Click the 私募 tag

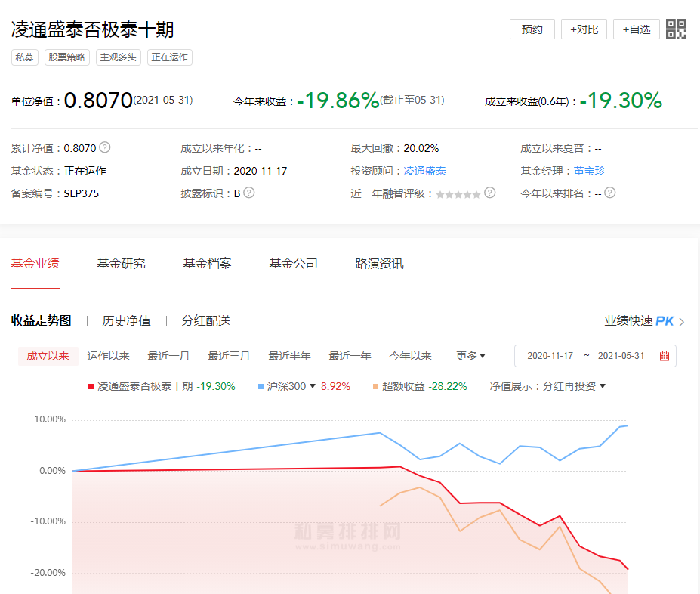pyautogui.click(x=25, y=57)
